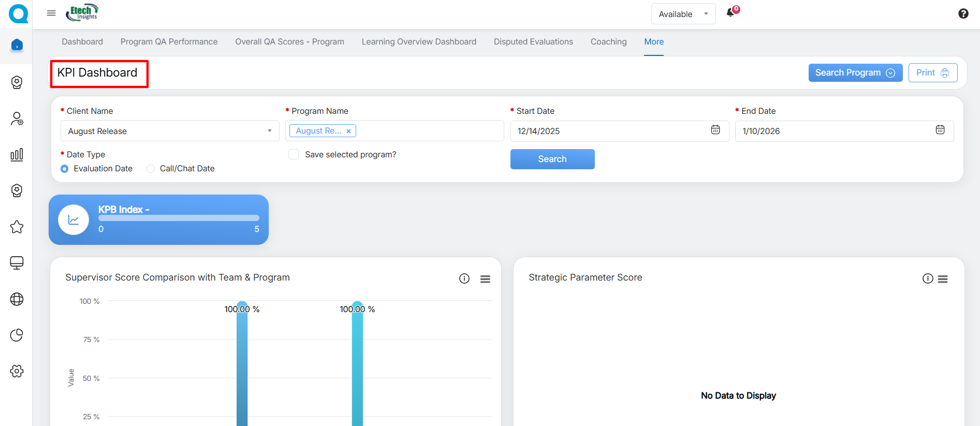
Task: Open settings gear in sidebar
Action: coord(17,371)
